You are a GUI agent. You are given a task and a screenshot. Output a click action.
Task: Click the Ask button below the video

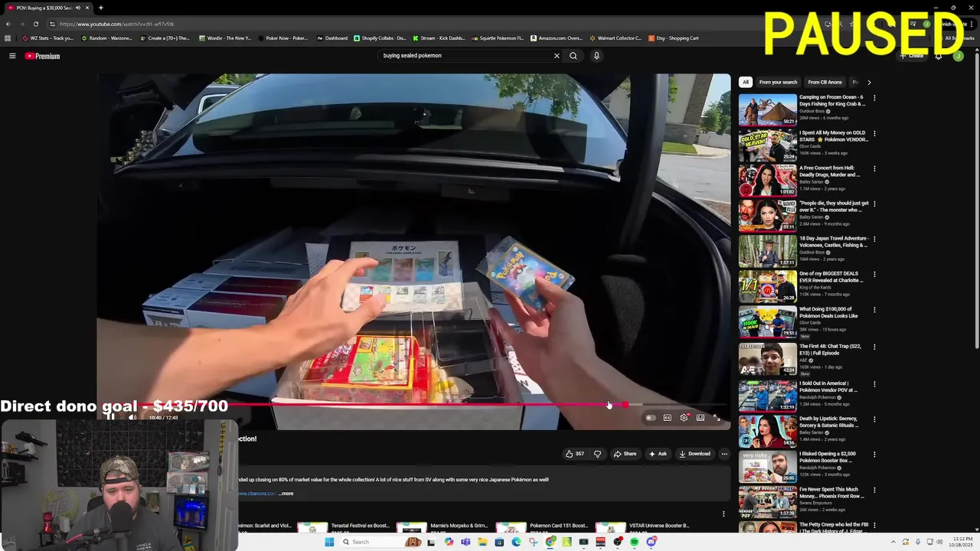coord(658,454)
